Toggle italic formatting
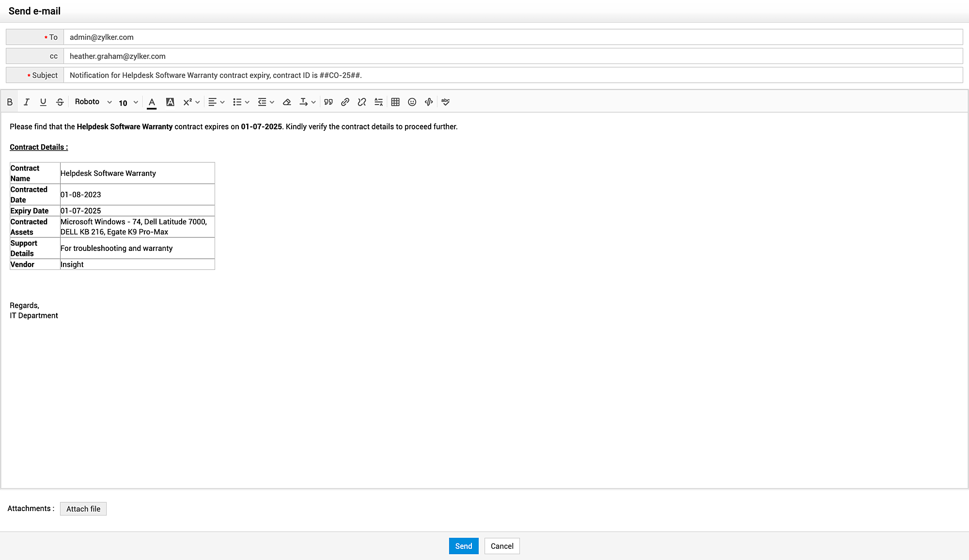Screen dimensions: 969x560 [27, 102]
